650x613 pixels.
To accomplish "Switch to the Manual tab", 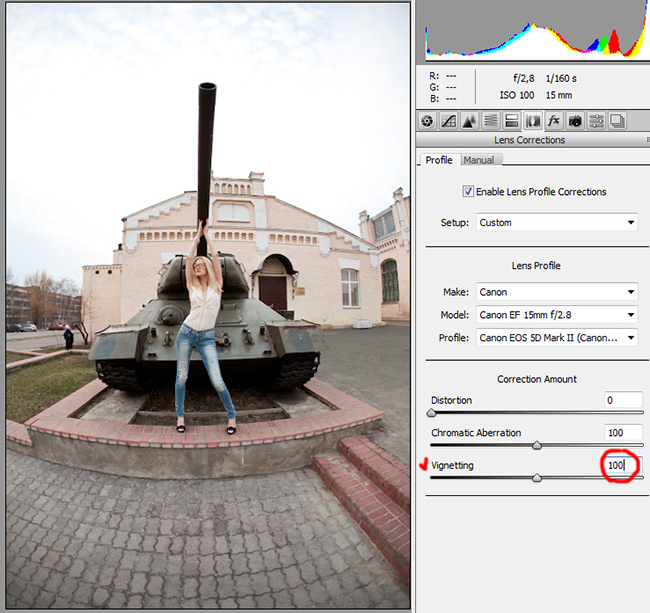I will click(478, 160).
